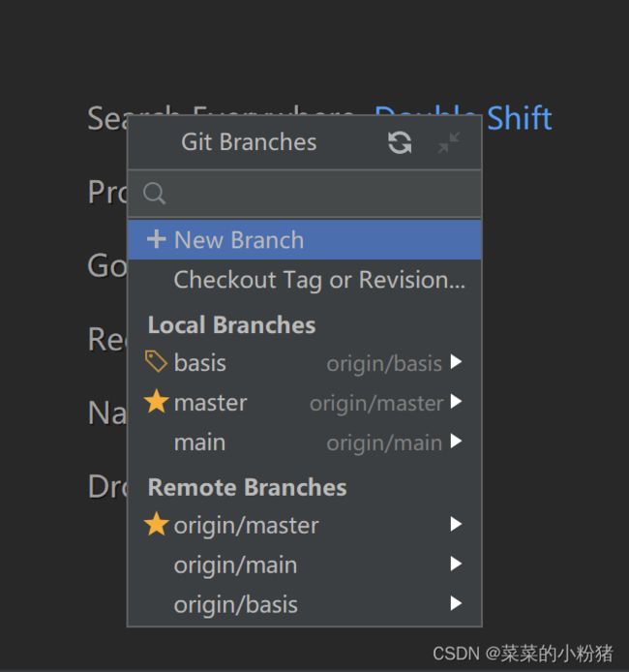Expand submenu arrow for local main branch

click(x=456, y=441)
